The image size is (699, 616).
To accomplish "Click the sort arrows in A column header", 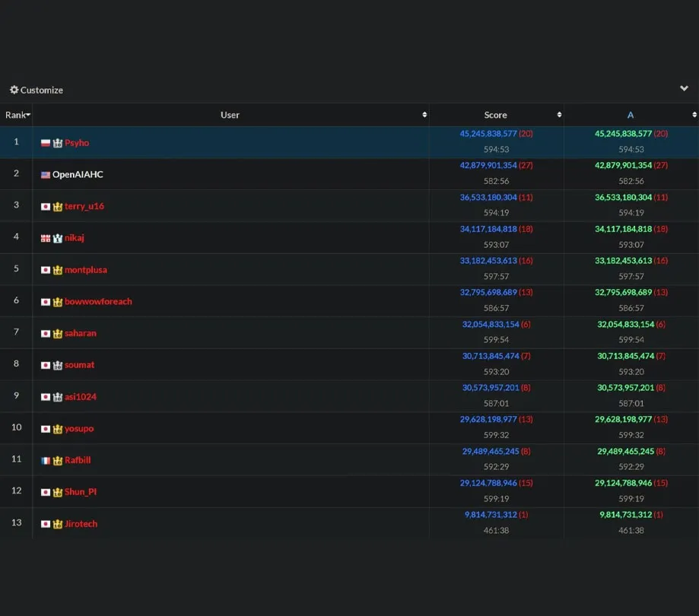I will click(x=694, y=115).
